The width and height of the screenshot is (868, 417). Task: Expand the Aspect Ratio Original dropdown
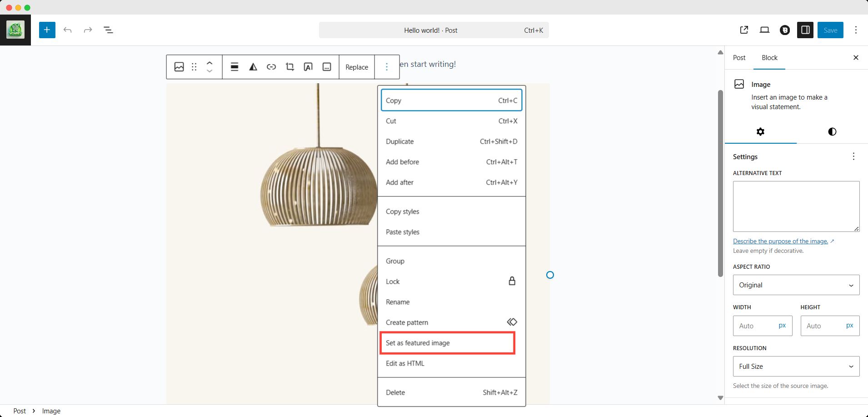(796, 285)
